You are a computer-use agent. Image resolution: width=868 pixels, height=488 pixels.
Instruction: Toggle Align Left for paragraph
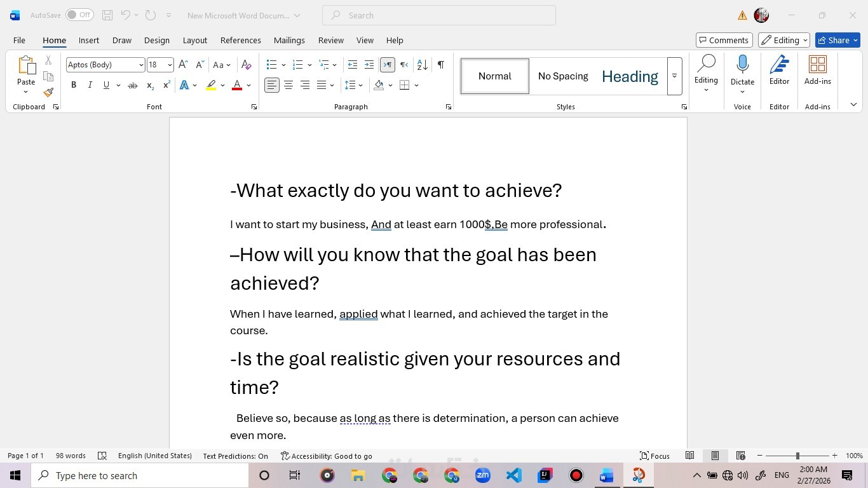pos(272,85)
